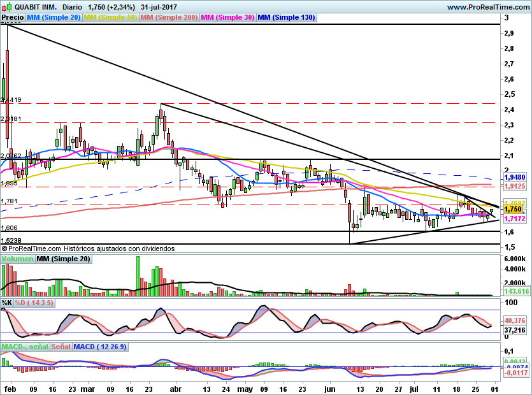Click the Diario timeframe label
The width and height of the screenshot is (532, 395).
tap(72, 7)
